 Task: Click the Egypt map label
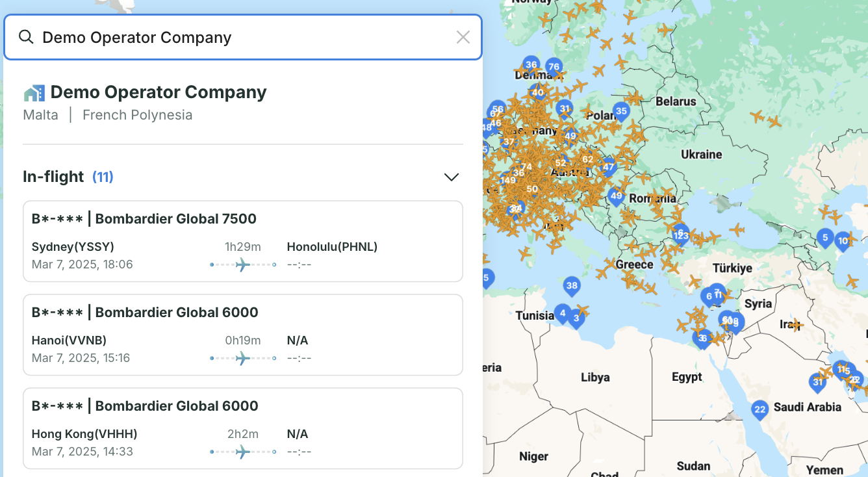point(687,377)
